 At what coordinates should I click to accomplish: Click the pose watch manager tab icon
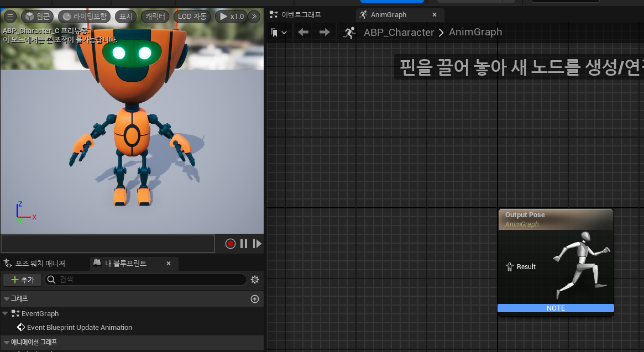pyautogui.click(x=7, y=263)
